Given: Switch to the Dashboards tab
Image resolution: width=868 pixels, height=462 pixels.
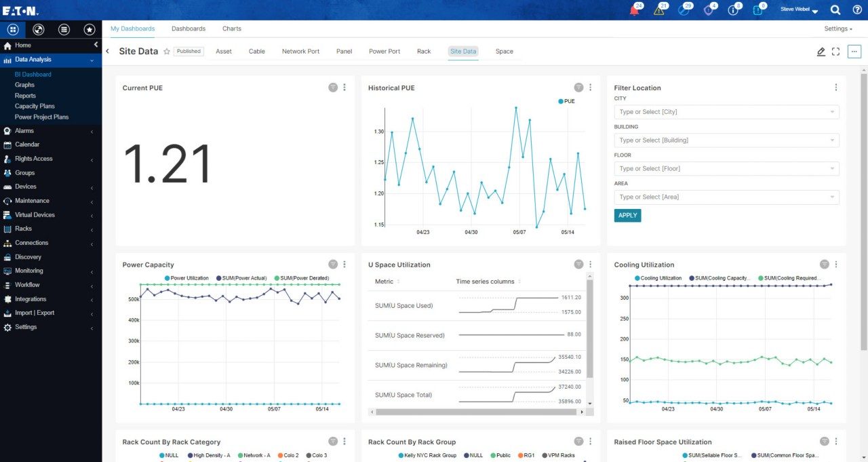Looking at the screenshot, I should (189, 28).
